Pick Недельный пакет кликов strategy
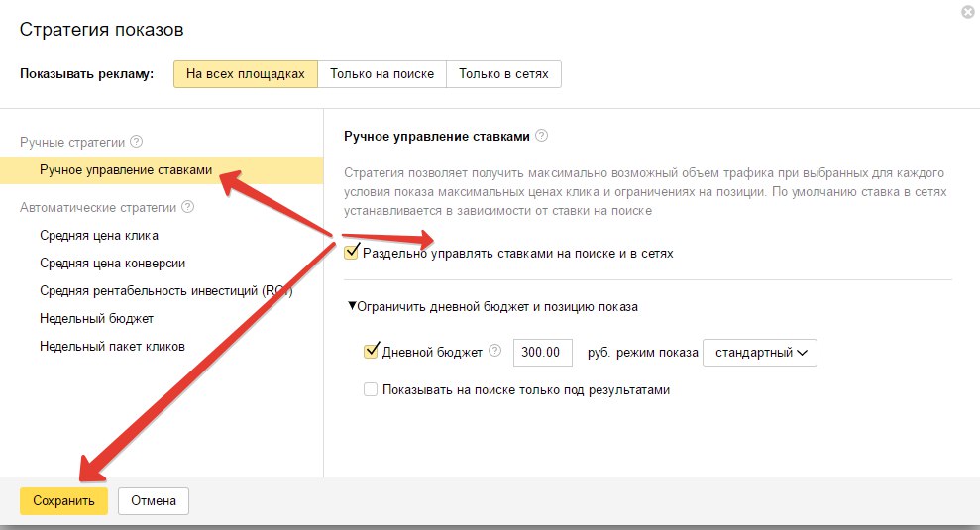Image resolution: width=980 pixels, height=530 pixels. coord(112,346)
